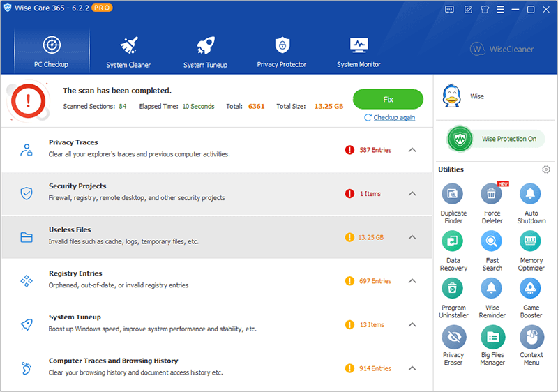Viewport: 558px width, 392px height.
Task: Switch to the System Tuneup tab
Action: 205,52
